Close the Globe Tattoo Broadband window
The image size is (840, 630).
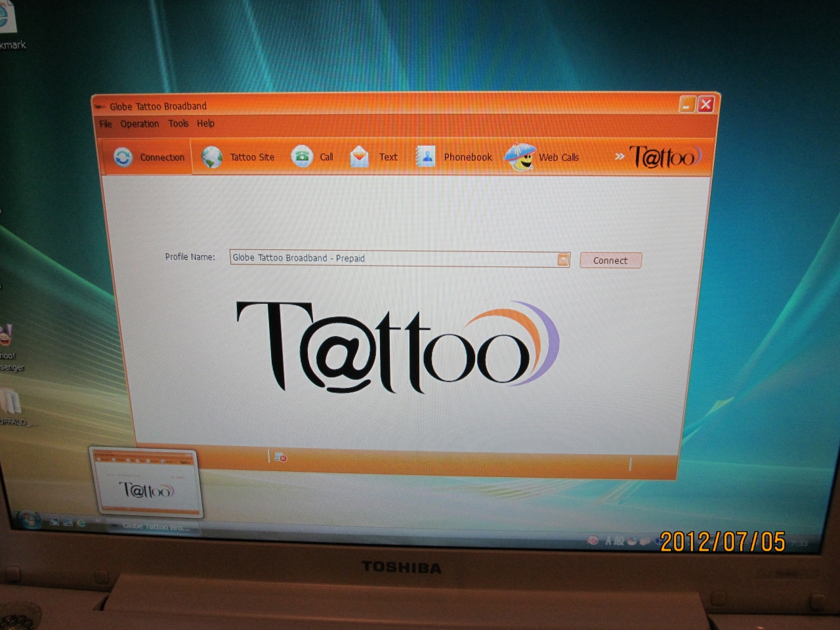point(706,104)
